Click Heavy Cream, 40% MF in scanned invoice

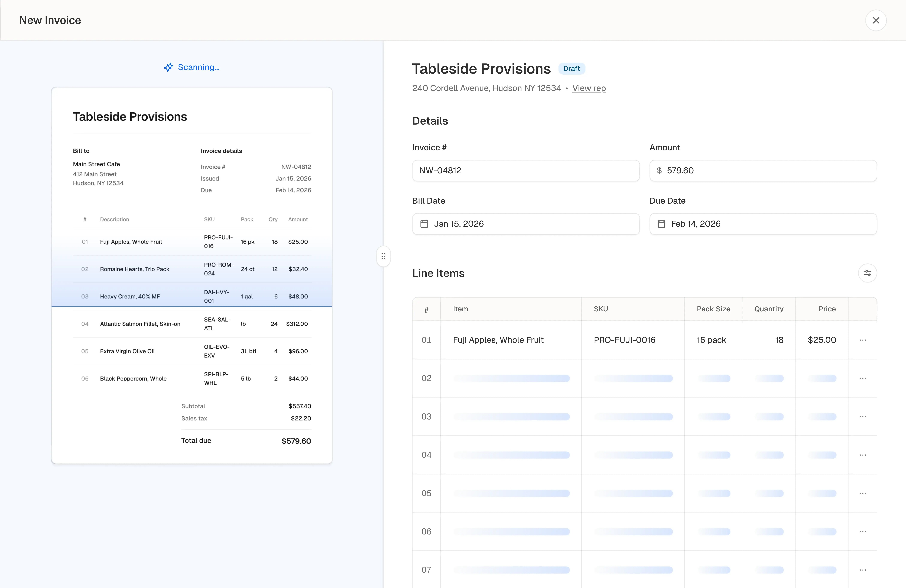[130, 297]
